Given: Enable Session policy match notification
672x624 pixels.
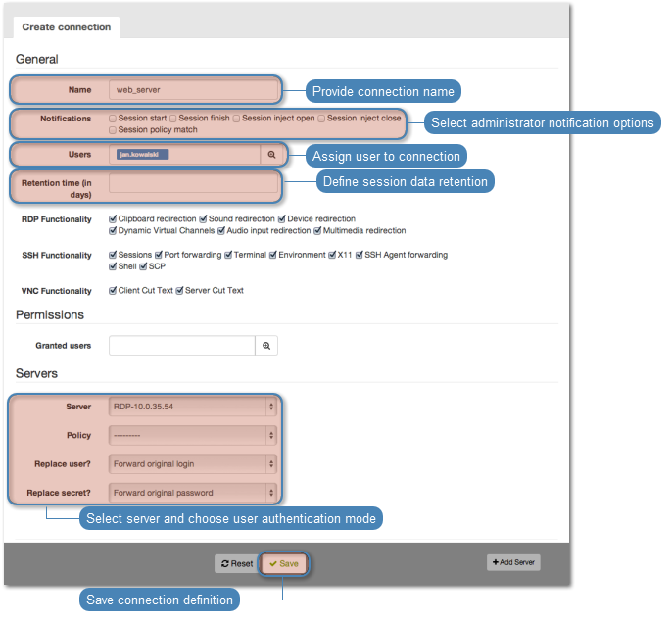Looking at the screenshot, I should tap(113, 130).
